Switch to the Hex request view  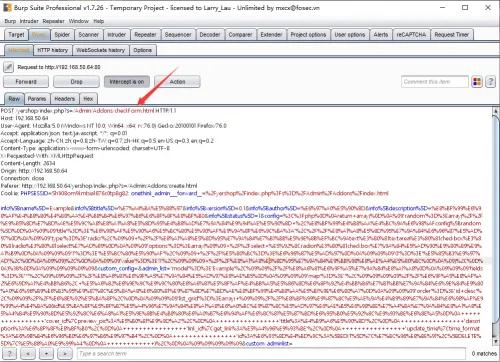point(88,99)
